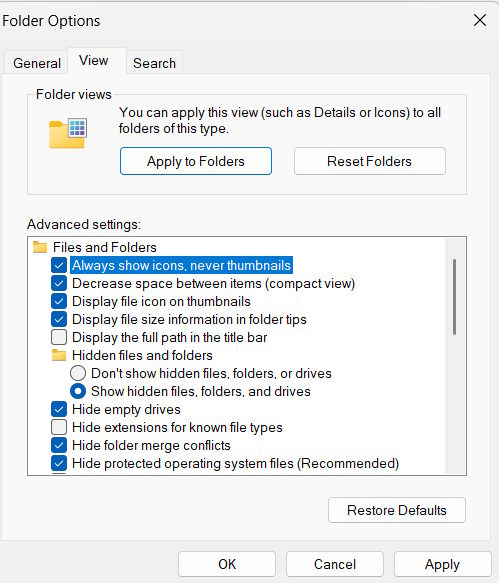Enable Hide extensions for known file types
This screenshot has width=499, height=583.
pos(59,427)
